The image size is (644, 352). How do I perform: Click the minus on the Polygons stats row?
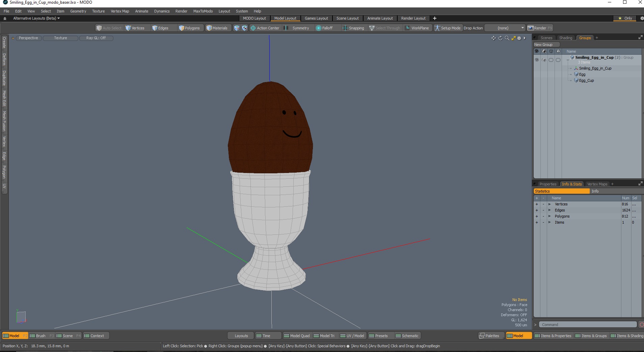[x=543, y=216]
